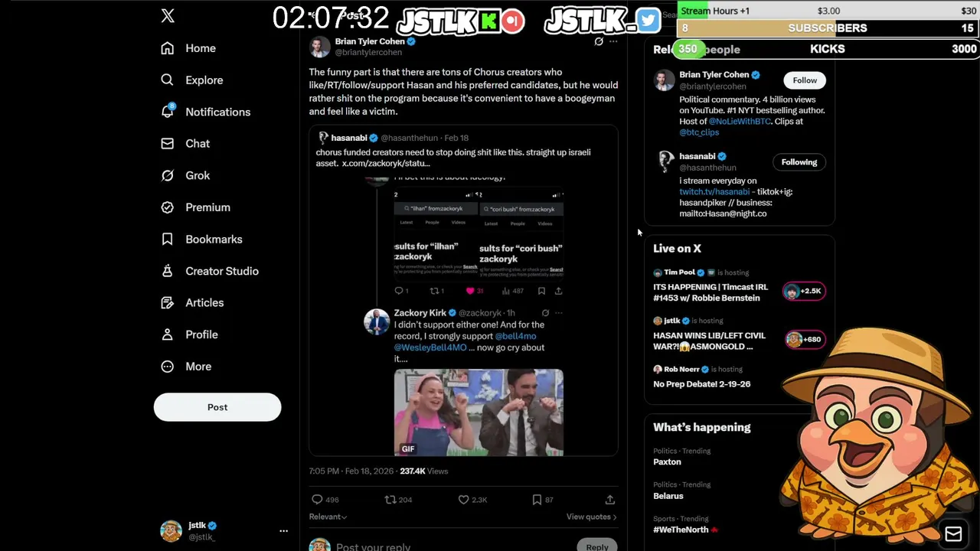
Task: Open Zackory Kirk post options dots
Action: point(558,313)
